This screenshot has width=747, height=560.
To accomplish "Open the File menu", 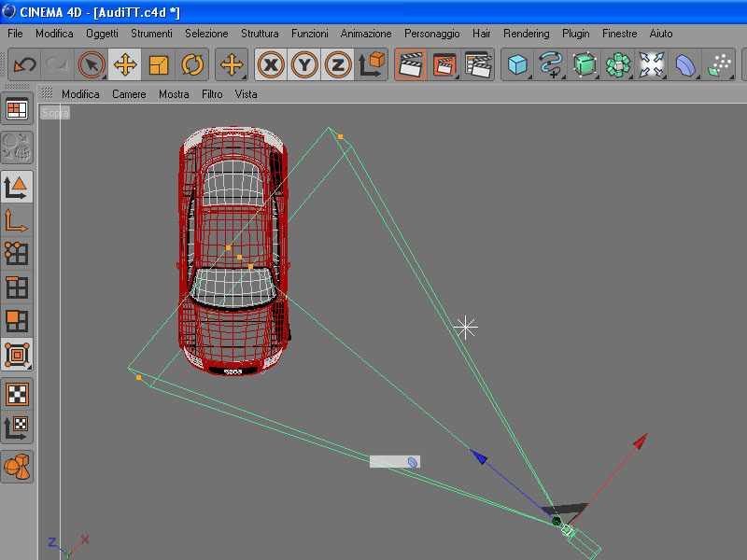I will coord(15,34).
